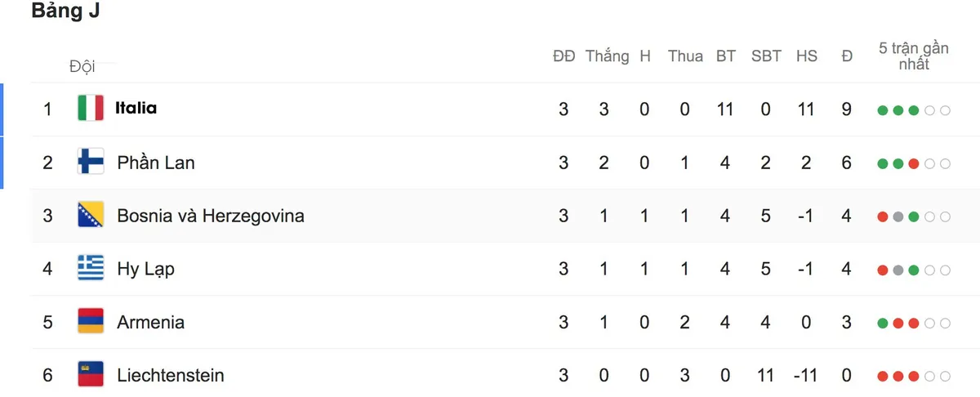Click Italia's first green recent-match dot
Image resolution: width=980 pixels, height=397 pixels.
(883, 110)
